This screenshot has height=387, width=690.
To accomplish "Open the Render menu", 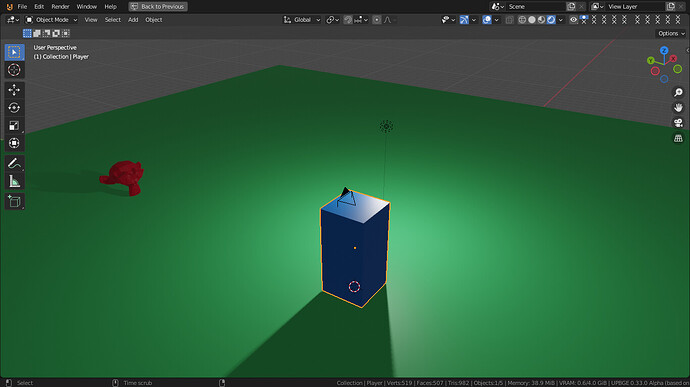I will pos(60,7).
